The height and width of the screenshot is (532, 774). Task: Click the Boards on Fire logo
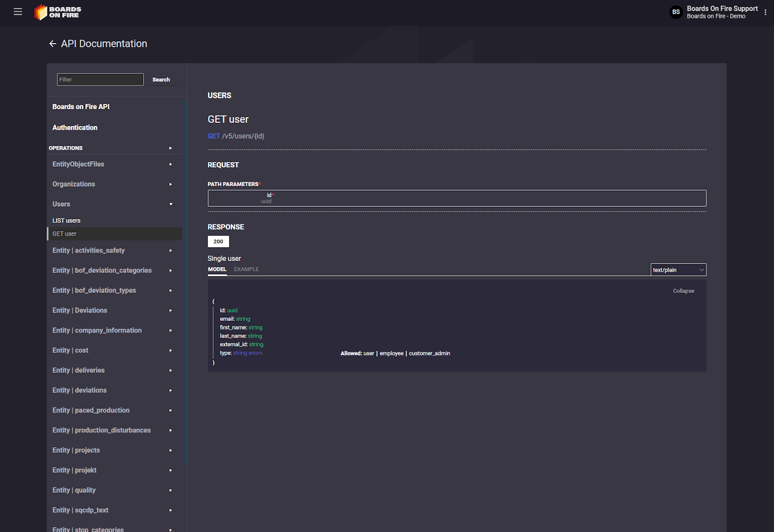tap(58, 12)
